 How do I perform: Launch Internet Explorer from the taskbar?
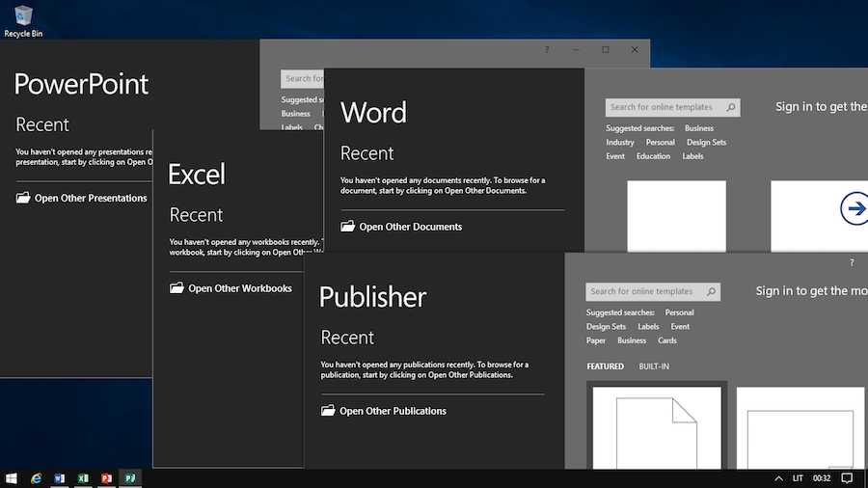point(36,478)
